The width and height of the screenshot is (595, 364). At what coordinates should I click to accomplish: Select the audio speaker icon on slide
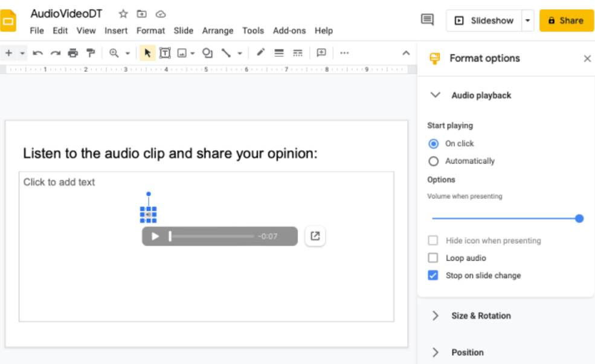coord(149,215)
